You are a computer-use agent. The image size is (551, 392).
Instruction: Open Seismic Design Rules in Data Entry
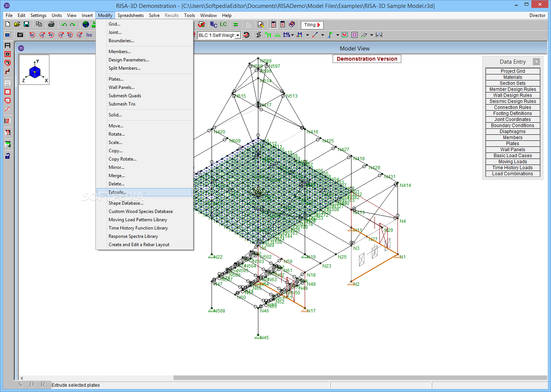click(x=513, y=101)
